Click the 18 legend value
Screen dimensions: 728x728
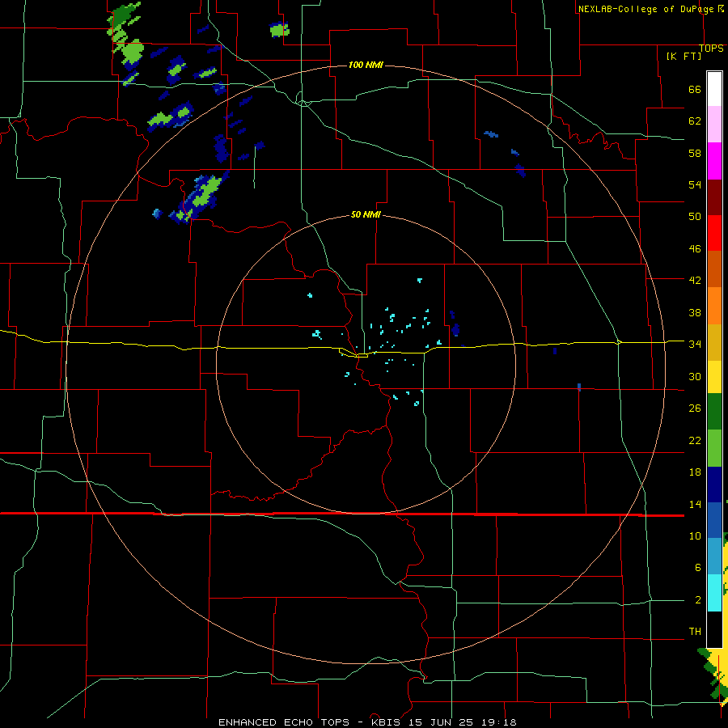click(695, 472)
